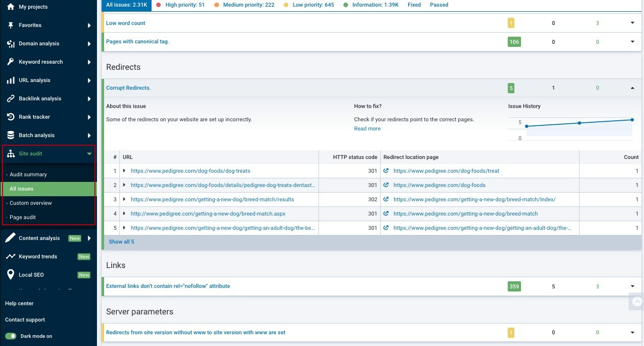The height and width of the screenshot is (346, 644).
Task: Click the green 106 count badge
Action: click(514, 42)
